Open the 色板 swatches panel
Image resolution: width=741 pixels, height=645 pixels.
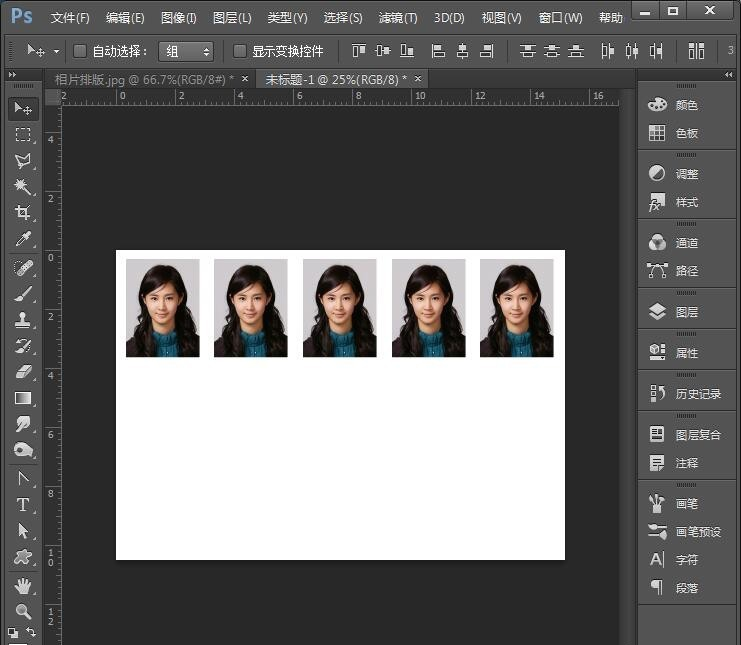pos(657,133)
